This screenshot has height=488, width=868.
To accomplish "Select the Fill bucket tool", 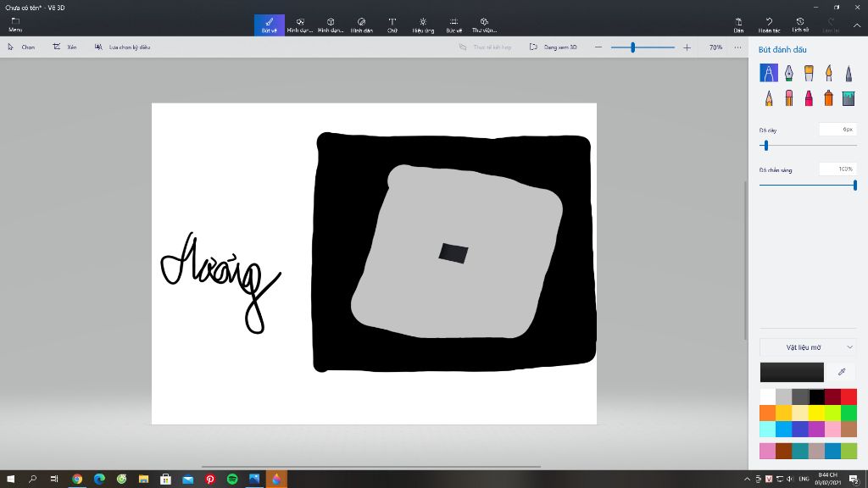I will click(x=849, y=98).
